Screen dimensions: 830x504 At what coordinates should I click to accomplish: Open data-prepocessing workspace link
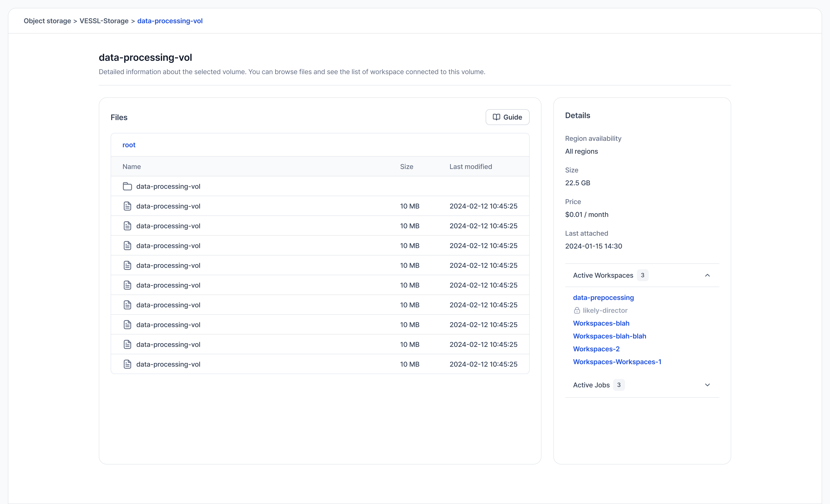coord(603,297)
